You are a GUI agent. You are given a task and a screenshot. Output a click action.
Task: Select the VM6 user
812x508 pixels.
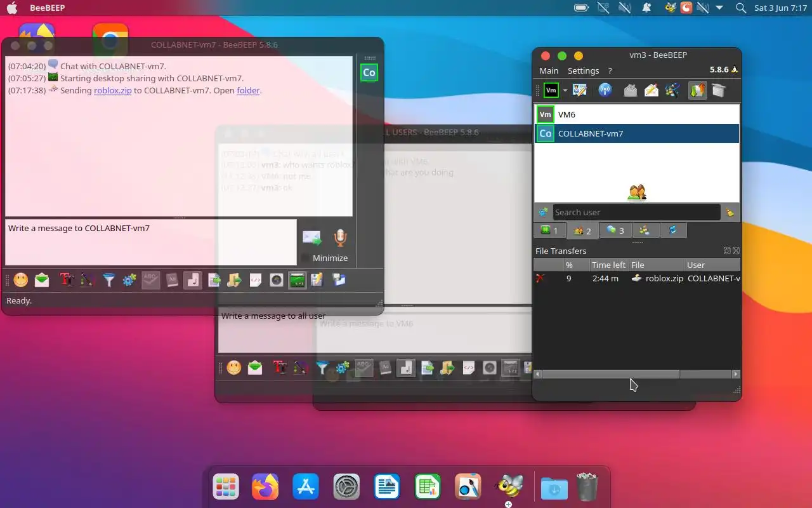(637, 114)
